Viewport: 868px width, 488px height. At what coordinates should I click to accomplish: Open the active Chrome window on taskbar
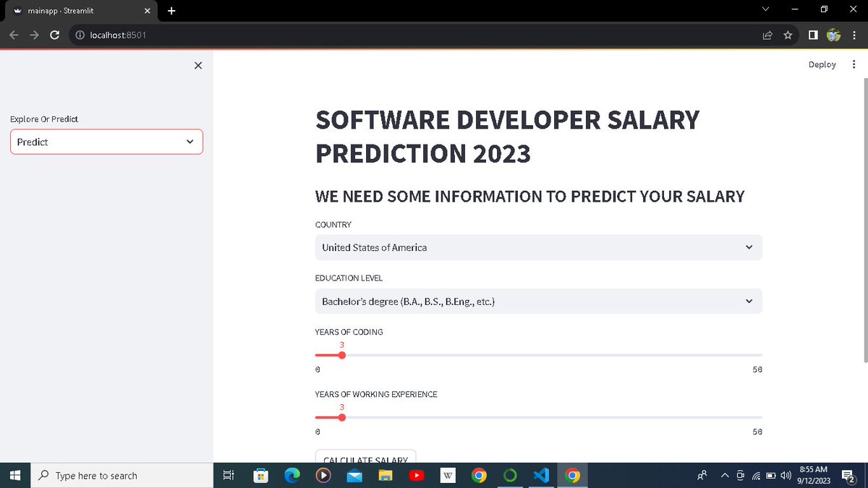coord(572,475)
